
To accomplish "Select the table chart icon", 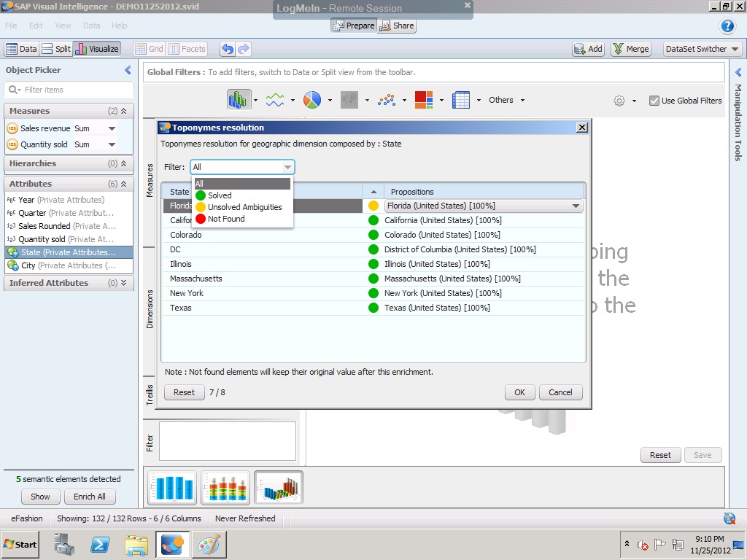I will [461, 100].
